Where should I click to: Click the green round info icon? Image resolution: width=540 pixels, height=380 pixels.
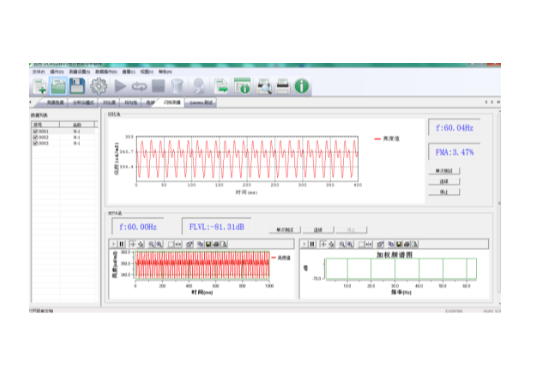click(x=302, y=86)
